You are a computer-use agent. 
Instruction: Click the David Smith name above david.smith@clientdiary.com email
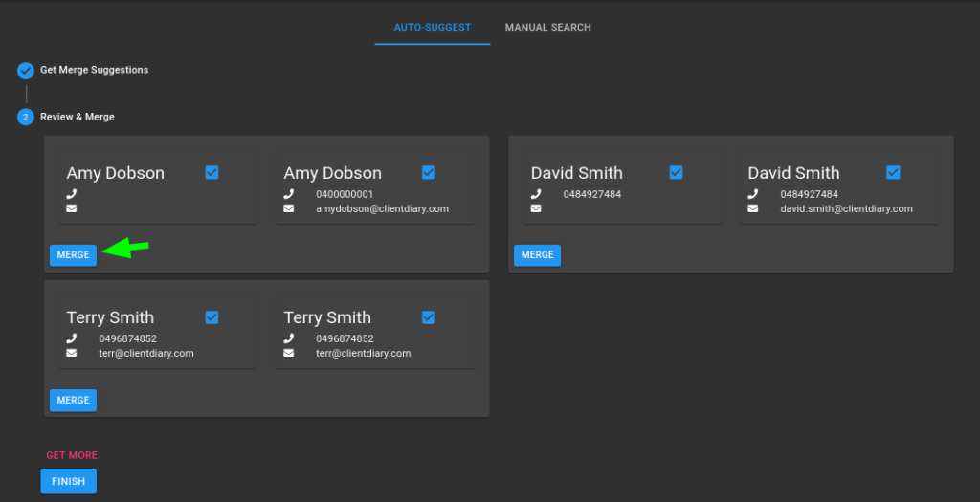coord(793,173)
